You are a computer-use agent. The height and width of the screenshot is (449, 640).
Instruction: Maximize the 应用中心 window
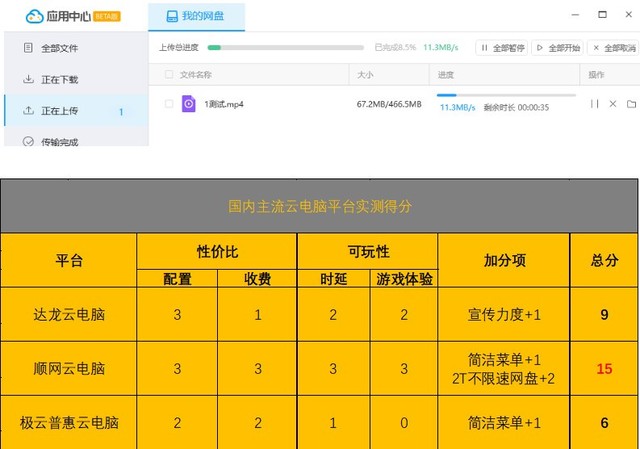pyautogui.click(x=602, y=15)
